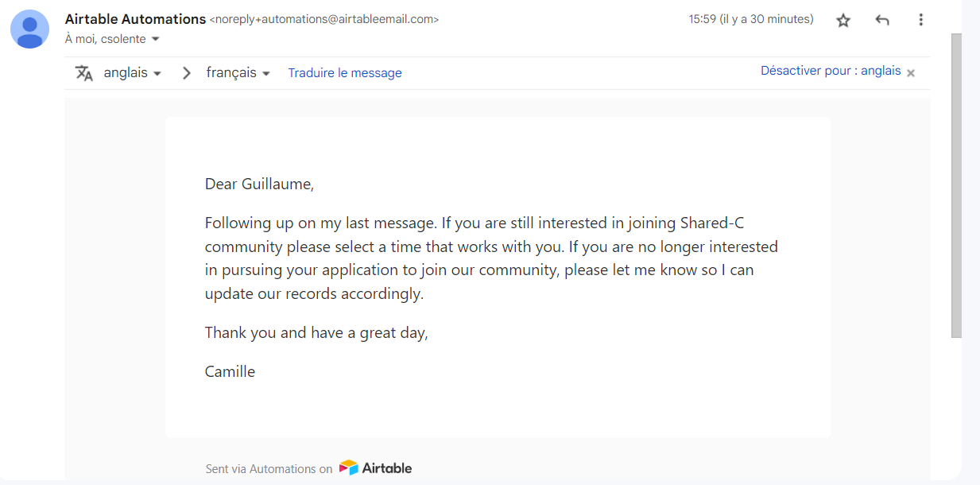The height and width of the screenshot is (485, 980).
Task: Reply using the arrow icon
Action: point(882,21)
